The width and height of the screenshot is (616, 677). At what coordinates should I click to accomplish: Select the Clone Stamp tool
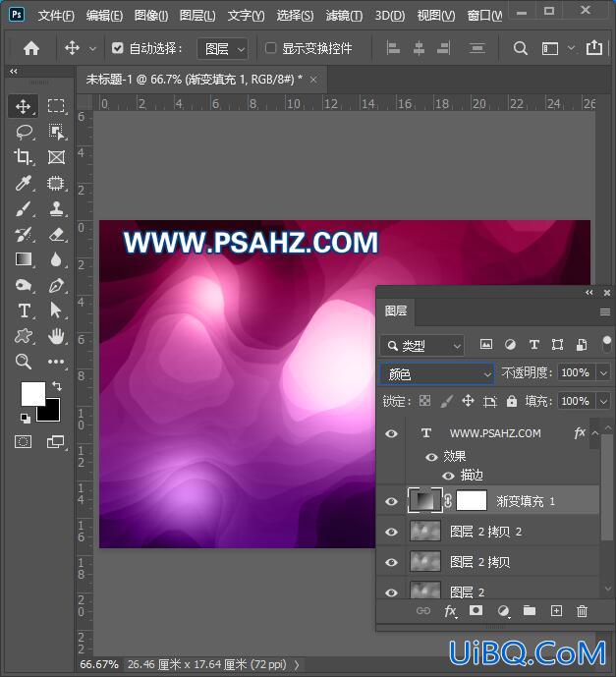(x=56, y=209)
